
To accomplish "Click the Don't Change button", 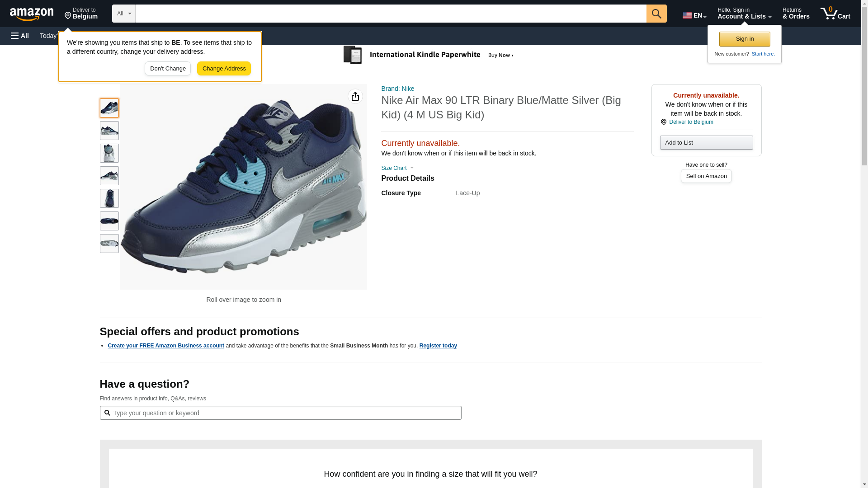I will coord(168,69).
